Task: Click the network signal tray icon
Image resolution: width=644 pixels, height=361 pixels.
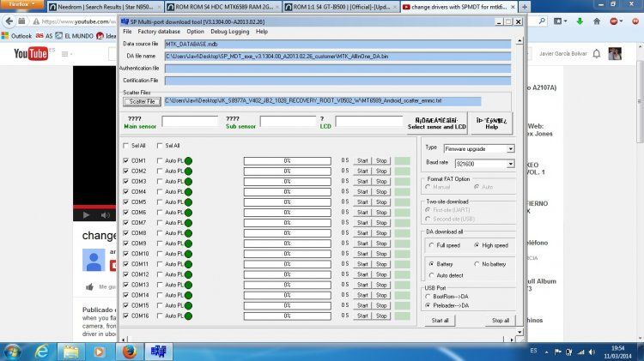Action: coord(580,352)
